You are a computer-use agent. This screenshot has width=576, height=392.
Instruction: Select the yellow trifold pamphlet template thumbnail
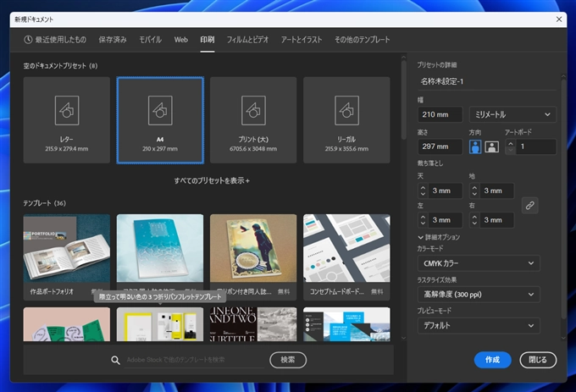160,324
